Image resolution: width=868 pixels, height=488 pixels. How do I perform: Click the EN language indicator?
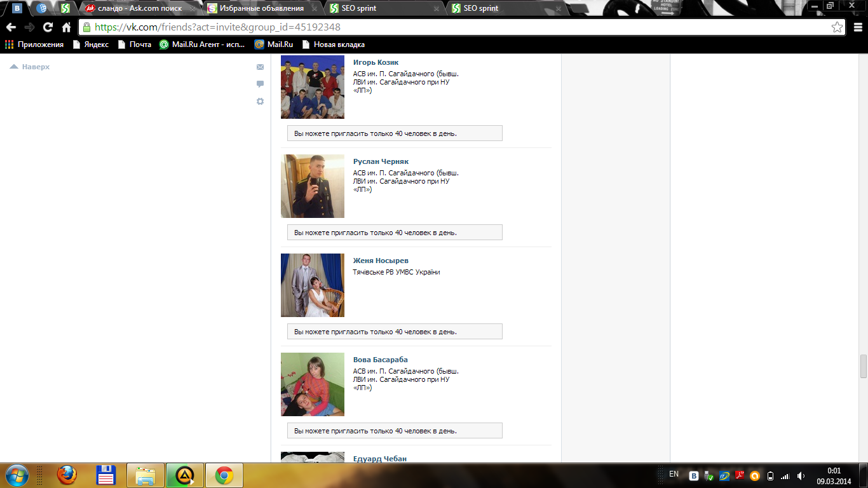point(674,474)
